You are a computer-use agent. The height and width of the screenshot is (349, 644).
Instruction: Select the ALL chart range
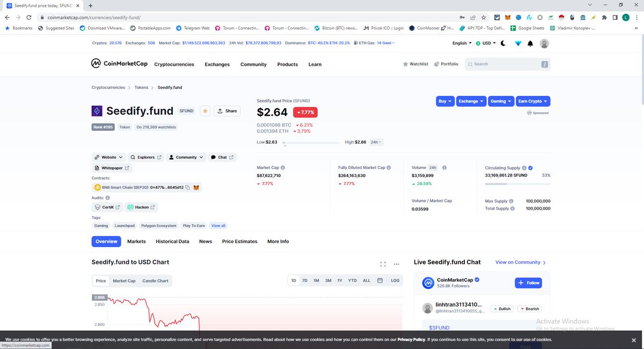click(x=367, y=280)
